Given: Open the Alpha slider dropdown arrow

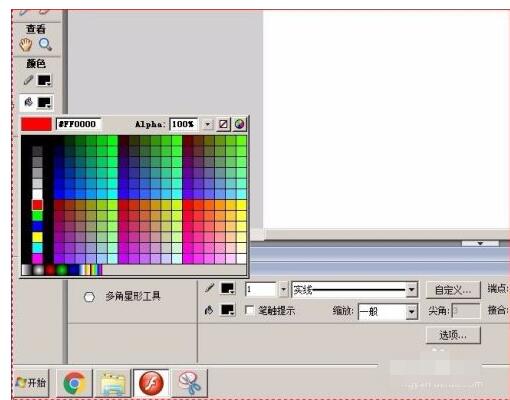Looking at the screenshot, I should (x=207, y=124).
